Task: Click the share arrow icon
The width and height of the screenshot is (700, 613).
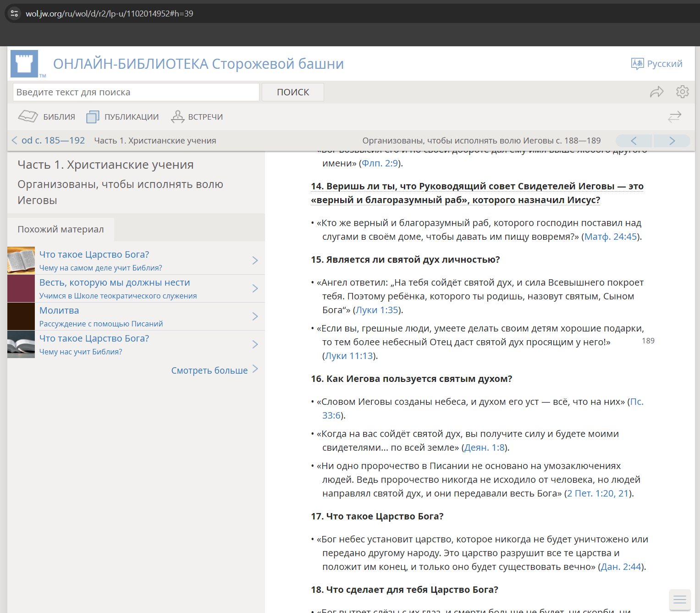Action: 656,92
